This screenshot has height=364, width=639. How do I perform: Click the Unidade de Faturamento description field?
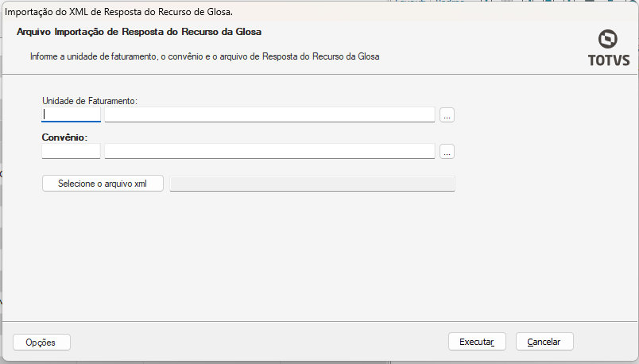(x=269, y=114)
